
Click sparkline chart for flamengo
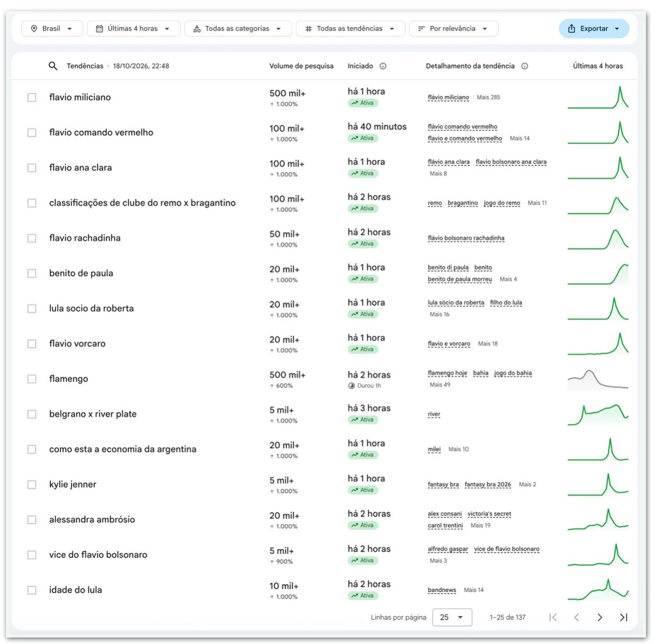click(x=598, y=379)
